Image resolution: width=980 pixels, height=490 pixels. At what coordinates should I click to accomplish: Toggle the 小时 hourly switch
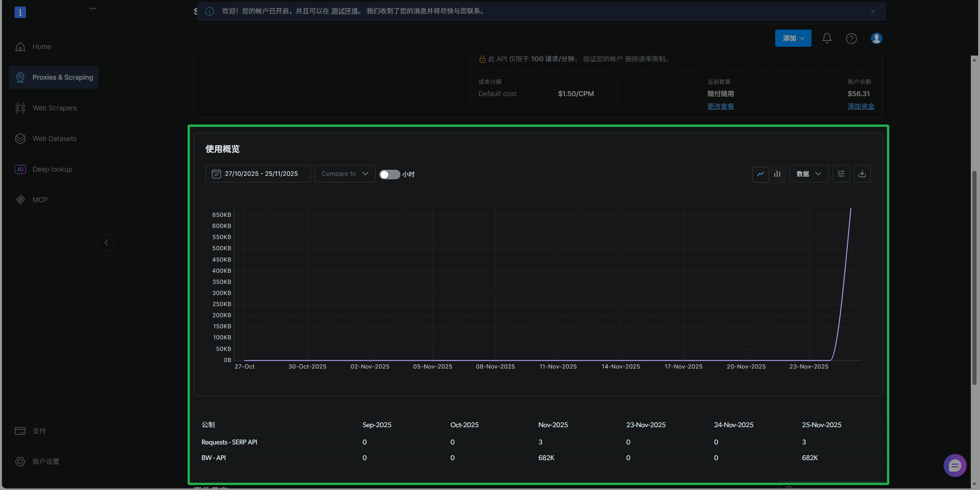tap(389, 174)
